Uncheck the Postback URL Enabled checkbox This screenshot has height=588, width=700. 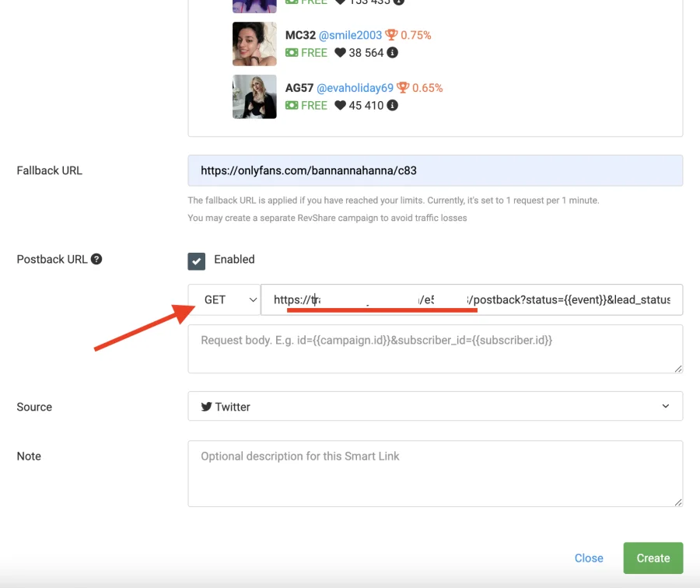point(197,261)
